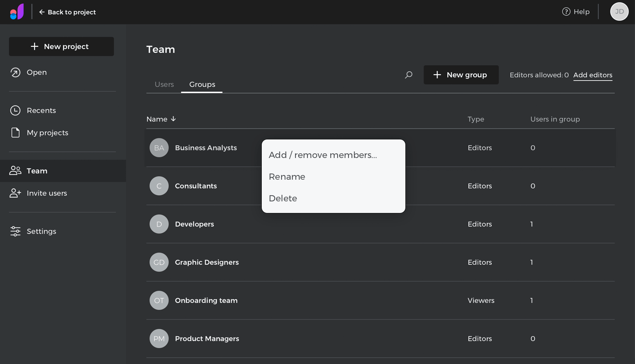Click the BA group avatar
635x364 pixels.
point(159,148)
